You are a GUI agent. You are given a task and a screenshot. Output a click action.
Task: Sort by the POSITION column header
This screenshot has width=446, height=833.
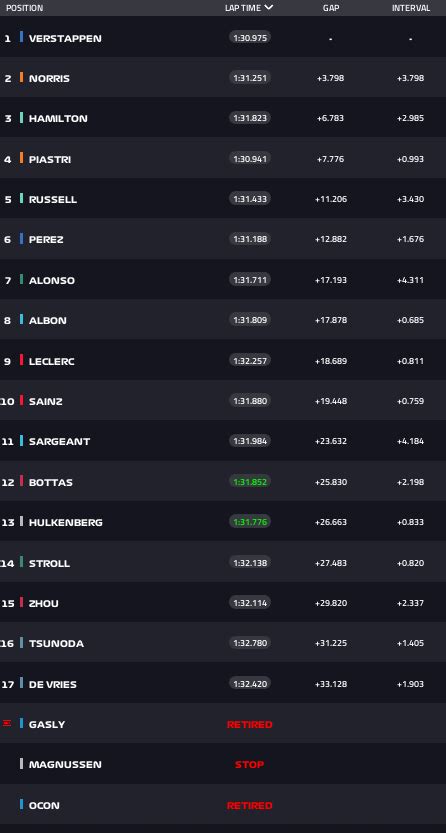(x=24, y=8)
